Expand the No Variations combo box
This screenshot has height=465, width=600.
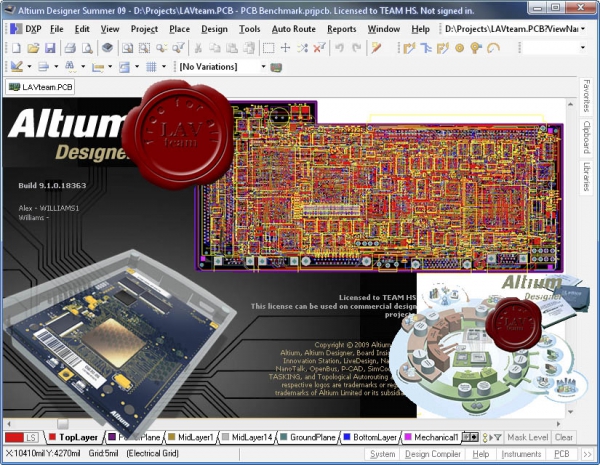click(263, 67)
